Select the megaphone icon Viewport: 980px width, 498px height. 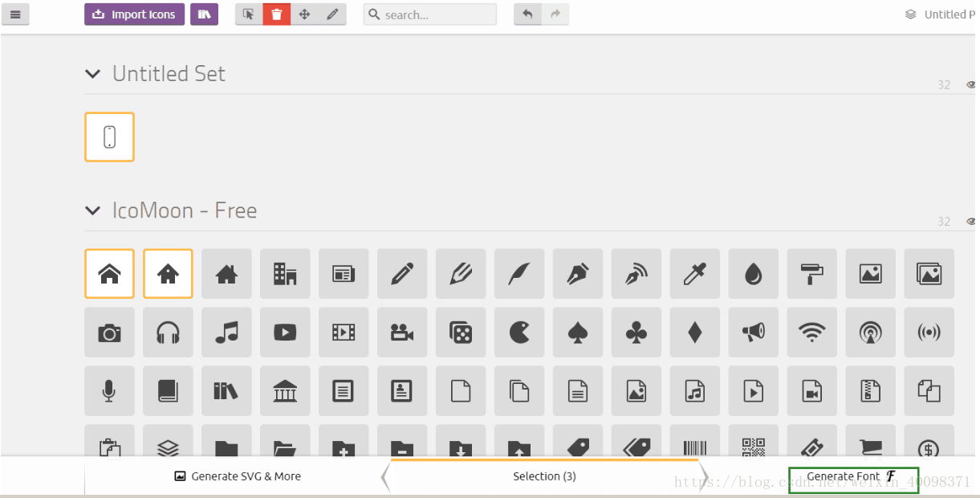(x=754, y=333)
